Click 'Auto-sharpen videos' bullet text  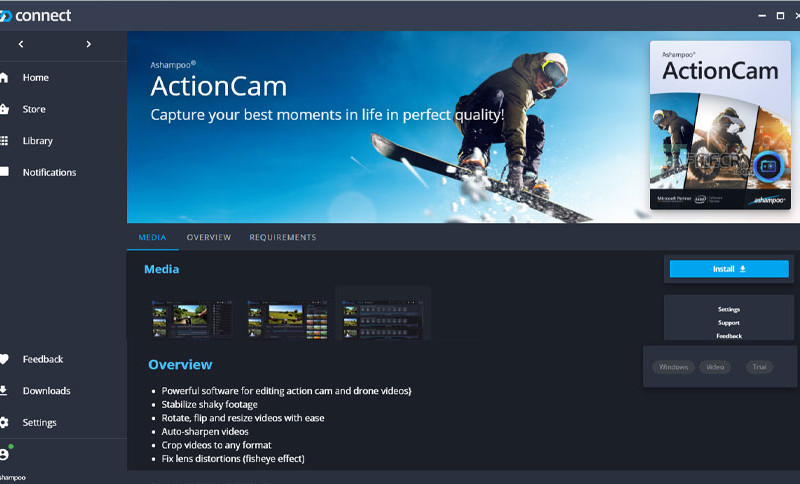(205, 431)
